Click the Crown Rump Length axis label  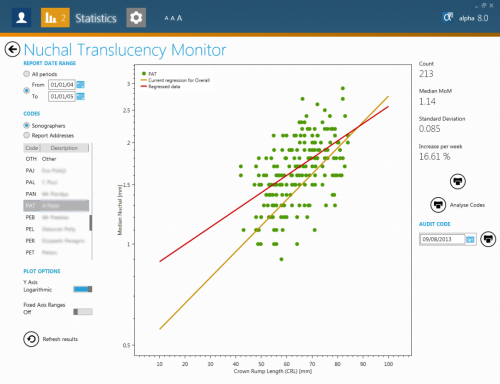pyautogui.click(x=273, y=371)
